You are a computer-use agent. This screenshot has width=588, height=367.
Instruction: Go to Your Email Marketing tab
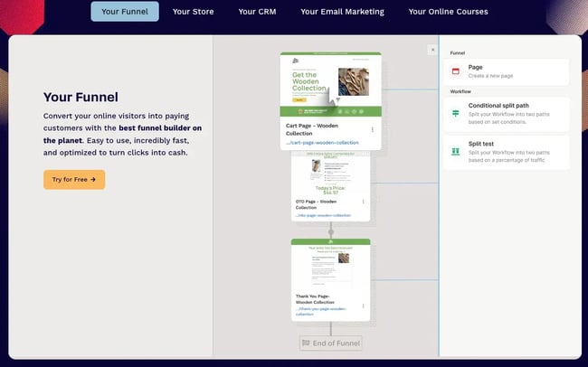click(x=342, y=12)
